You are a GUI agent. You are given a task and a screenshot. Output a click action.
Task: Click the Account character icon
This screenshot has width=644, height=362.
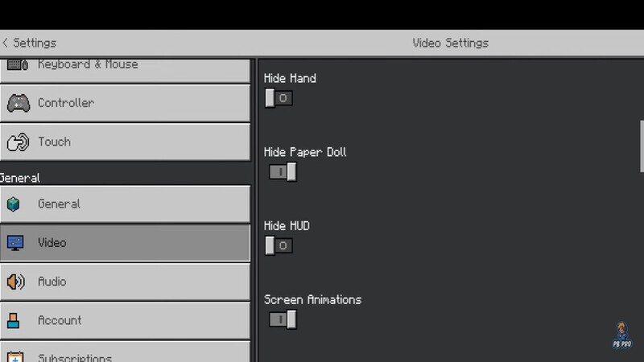coord(14,320)
